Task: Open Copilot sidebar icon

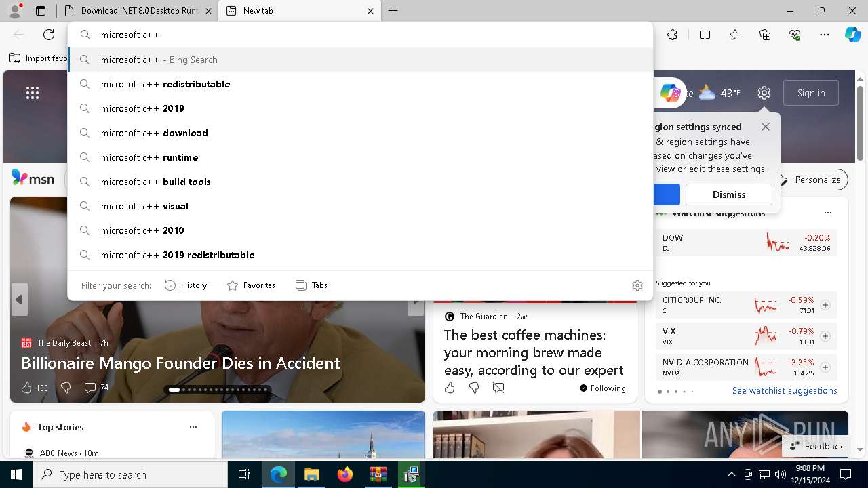Action: [852, 35]
